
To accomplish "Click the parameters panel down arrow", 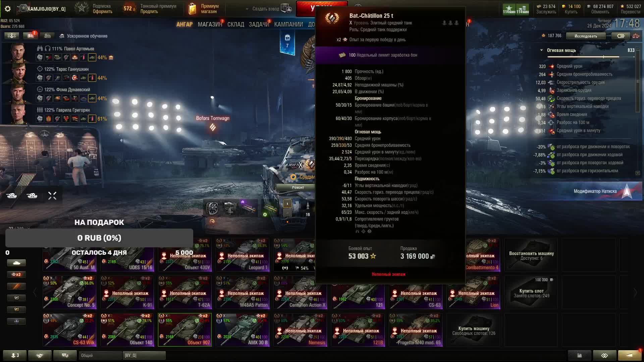I will (x=638, y=173).
